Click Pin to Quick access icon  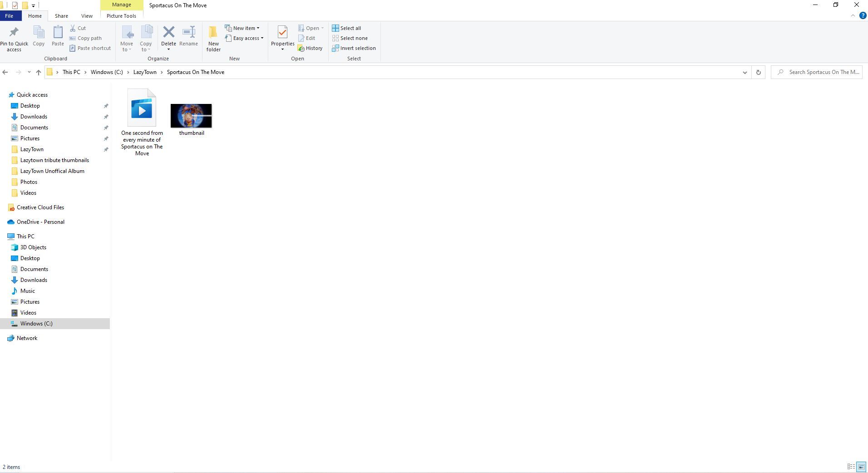(x=14, y=38)
